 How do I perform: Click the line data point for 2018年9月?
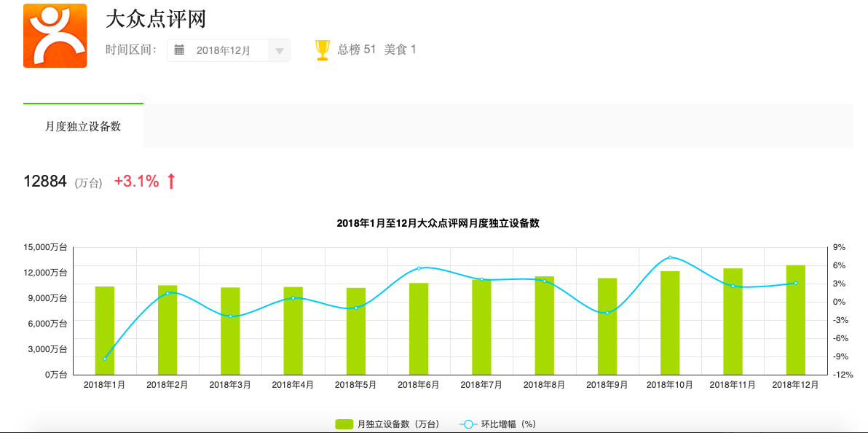coord(607,313)
